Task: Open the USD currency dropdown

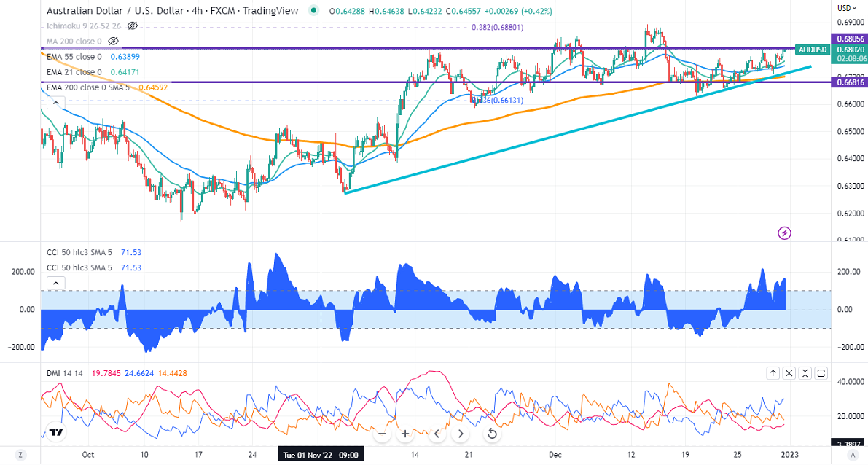Action: [x=847, y=8]
